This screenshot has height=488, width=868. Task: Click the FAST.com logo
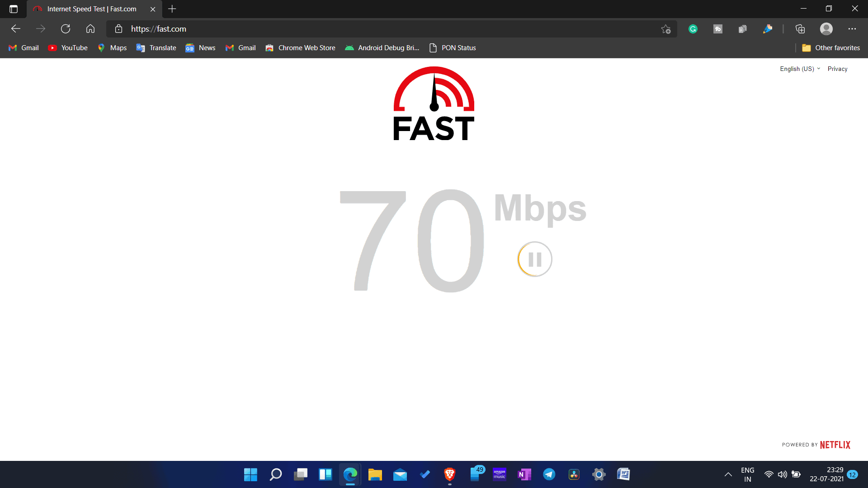pos(434,103)
